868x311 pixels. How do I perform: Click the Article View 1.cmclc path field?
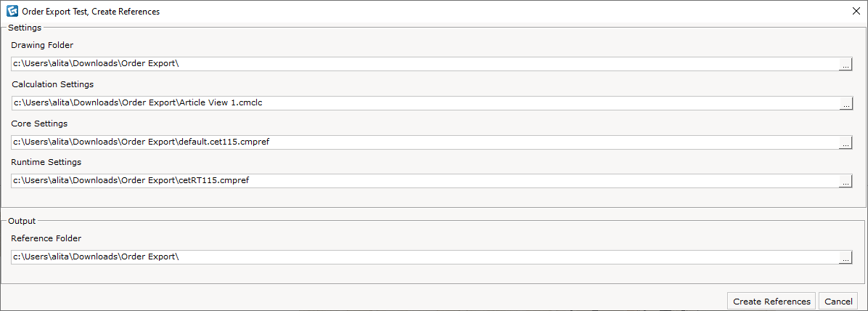[x=425, y=102]
